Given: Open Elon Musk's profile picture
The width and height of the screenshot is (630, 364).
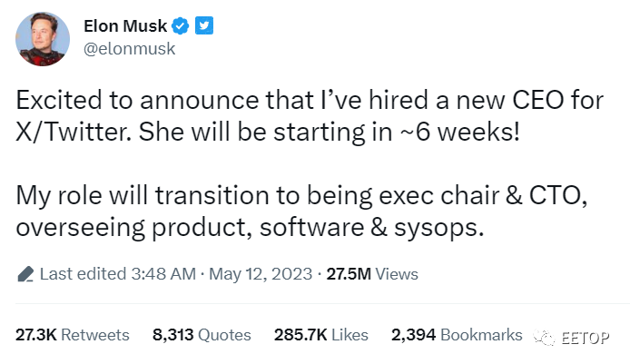Looking at the screenshot, I should [43, 38].
